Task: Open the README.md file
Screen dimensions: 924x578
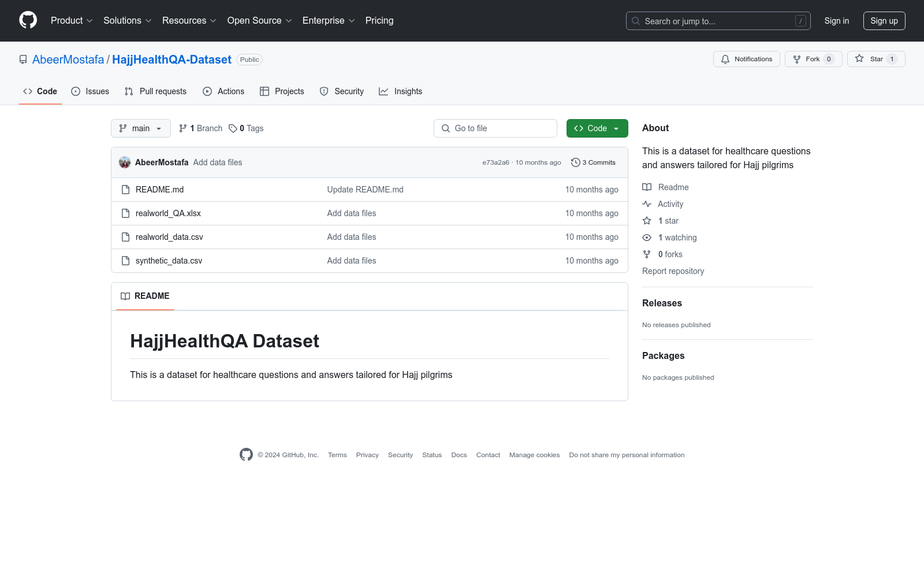Action: click(159, 190)
